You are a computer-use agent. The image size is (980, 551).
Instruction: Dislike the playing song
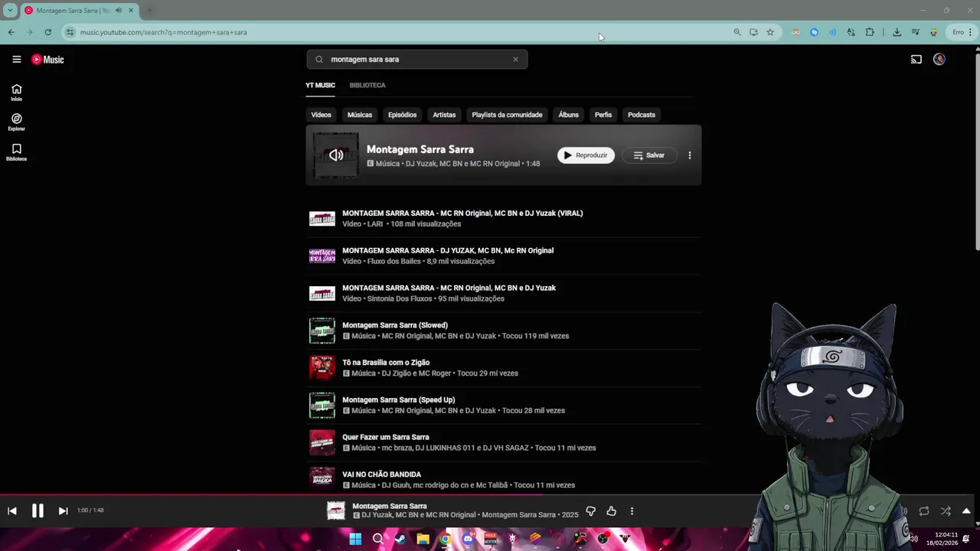tap(590, 510)
